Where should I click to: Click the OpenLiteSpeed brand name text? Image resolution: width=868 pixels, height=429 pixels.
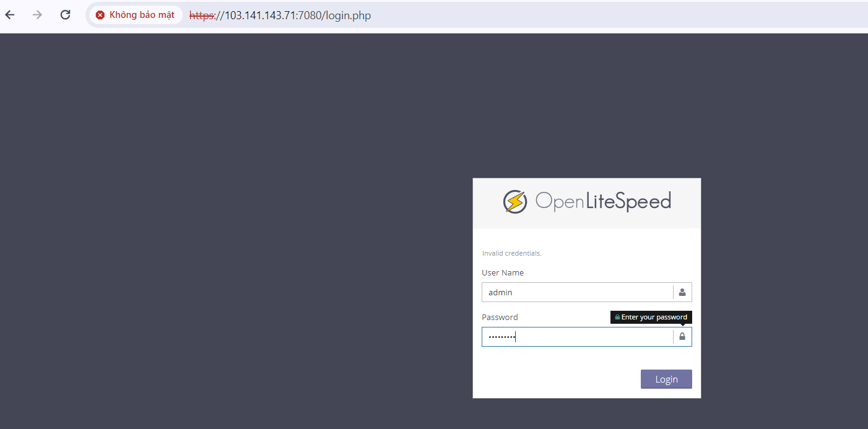[603, 202]
